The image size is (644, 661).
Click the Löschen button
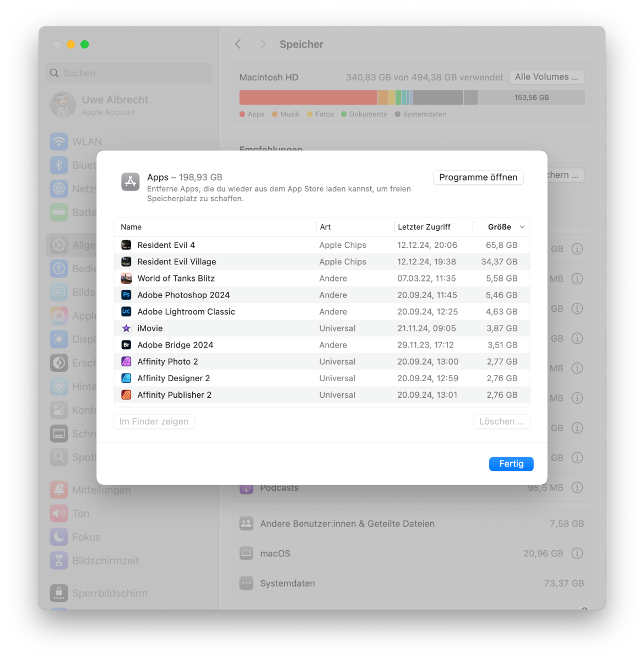[x=502, y=421]
